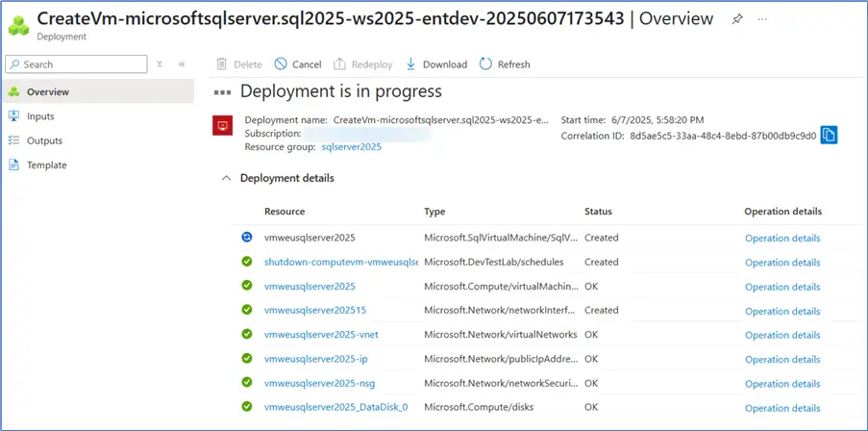The height and width of the screenshot is (431, 868).
Task: Focus the sidebar Search field
Action: 76,64
